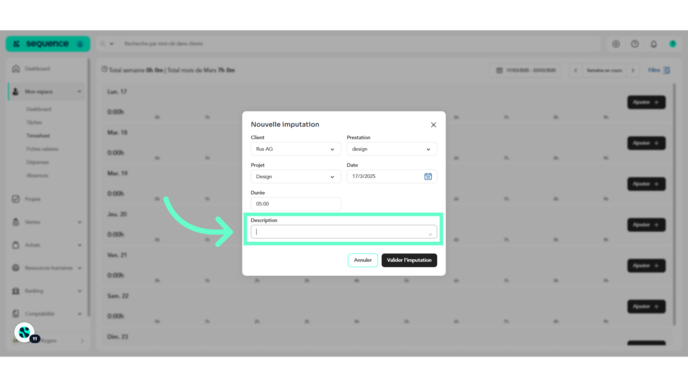The height and width of the screenshot is (387, 688).
Task: Open the chat widget bubble with badge
Action: [25, 333]
